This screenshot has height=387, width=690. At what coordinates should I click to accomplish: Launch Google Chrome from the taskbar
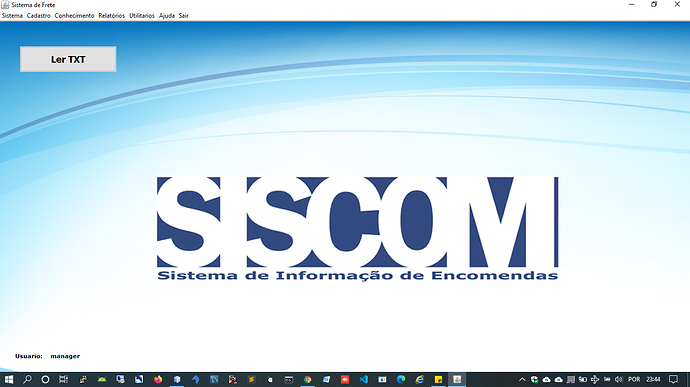pyautogui.click(x=308, y=379)
